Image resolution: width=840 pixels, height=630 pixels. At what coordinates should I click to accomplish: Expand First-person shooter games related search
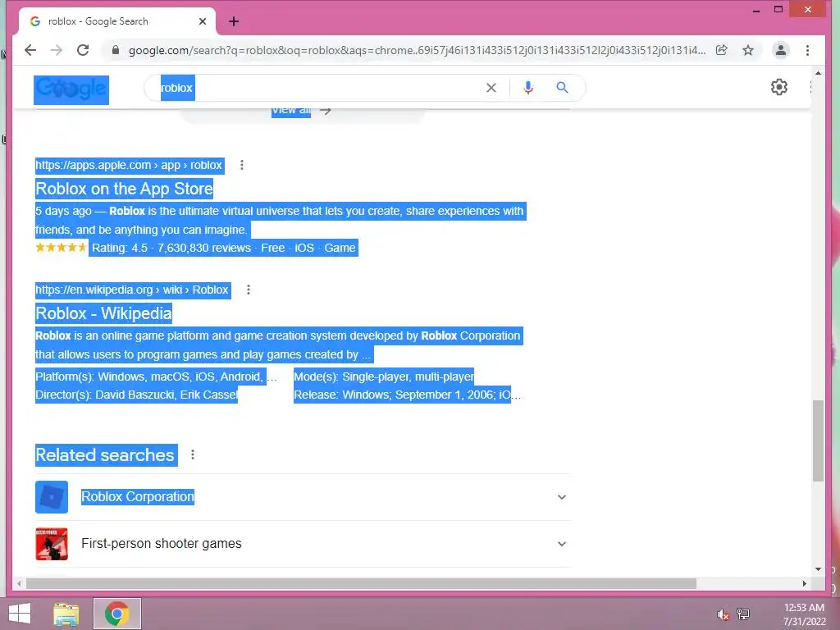pos(561,544)
